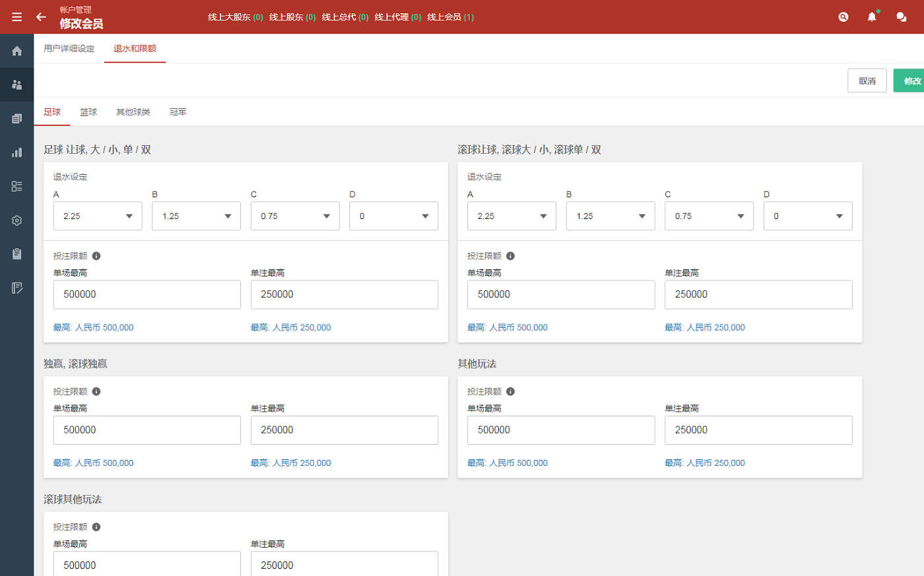Viewport: 924px width, 576px height.
Task: Expand rebate D dropdown for 足球 让球
Action: point(393,216)
